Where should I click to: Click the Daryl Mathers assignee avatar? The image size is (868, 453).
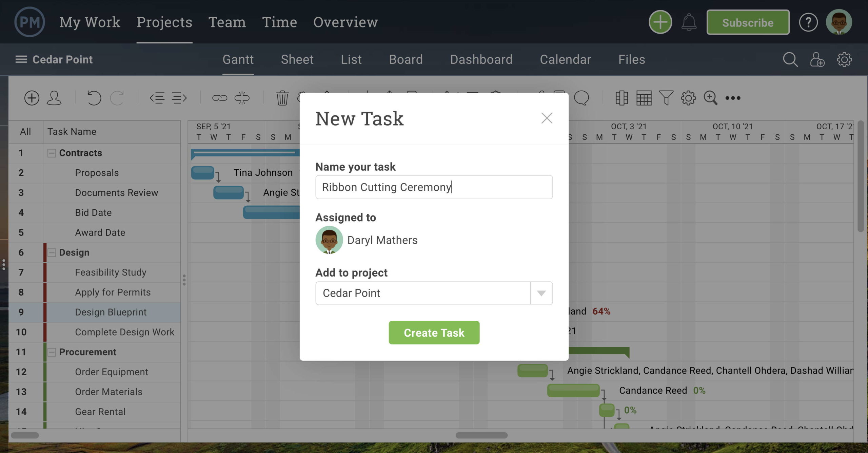point(329,240)
